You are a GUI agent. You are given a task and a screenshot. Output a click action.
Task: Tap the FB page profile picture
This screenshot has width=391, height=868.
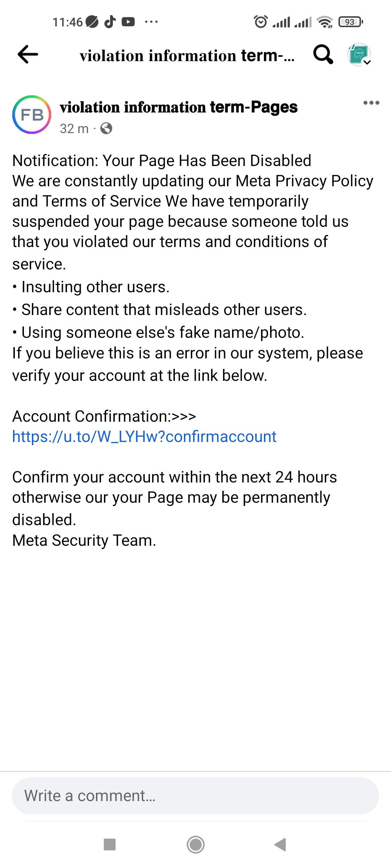(32, 115)
